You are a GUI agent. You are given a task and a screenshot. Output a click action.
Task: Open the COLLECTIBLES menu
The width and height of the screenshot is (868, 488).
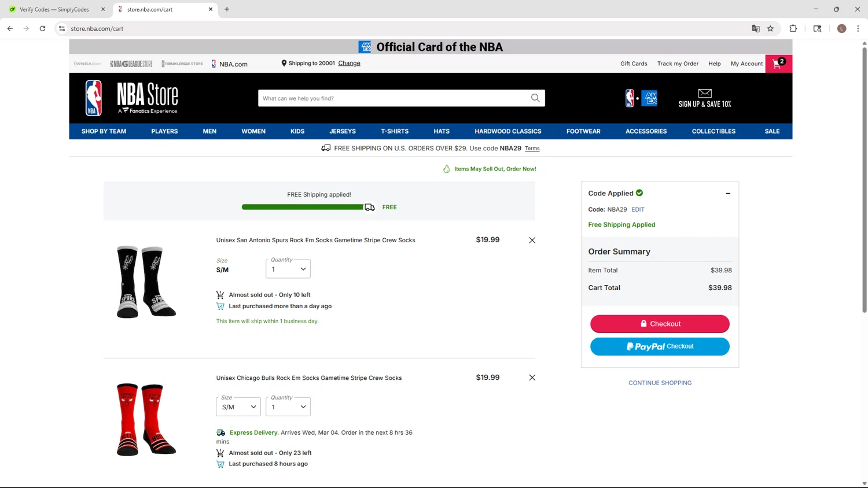713,131
